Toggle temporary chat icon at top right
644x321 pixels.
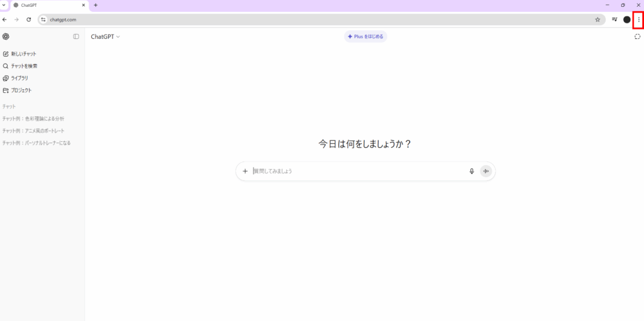click(x=637, y=36)
